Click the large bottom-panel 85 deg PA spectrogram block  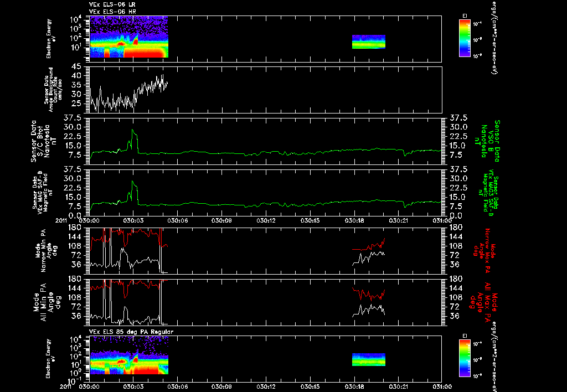[128, 355]
